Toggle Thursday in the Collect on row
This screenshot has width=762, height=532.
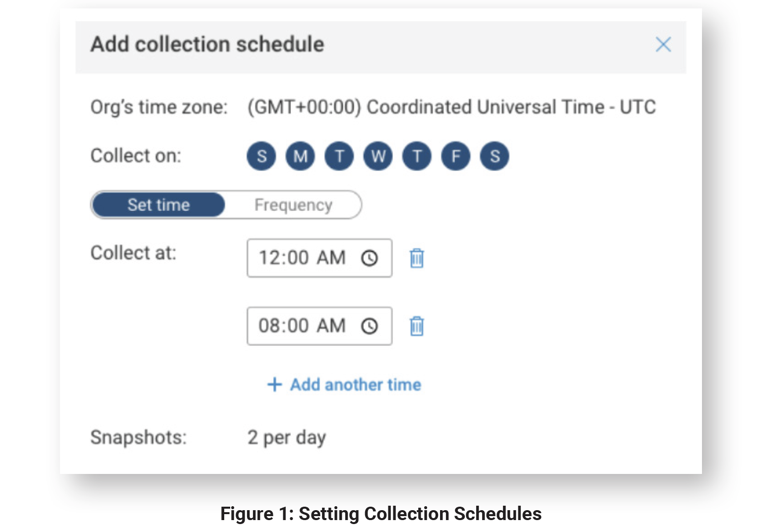point(417,156)
